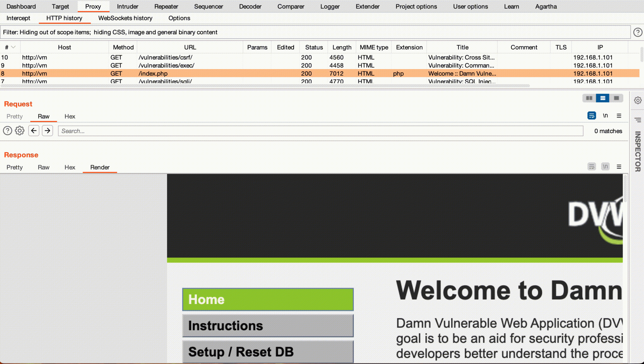Go to previous search match arrow
The height and width of the screenshot is (364, 644).
34,131
